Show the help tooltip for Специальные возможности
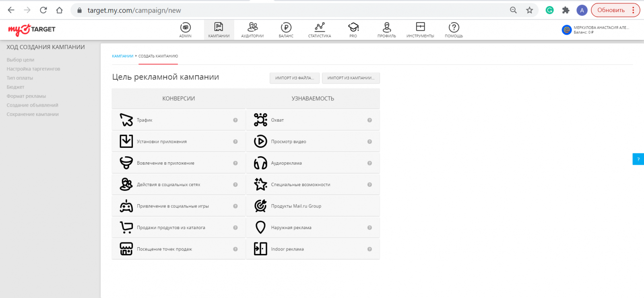The image size is (644, 298). point(369,185)
